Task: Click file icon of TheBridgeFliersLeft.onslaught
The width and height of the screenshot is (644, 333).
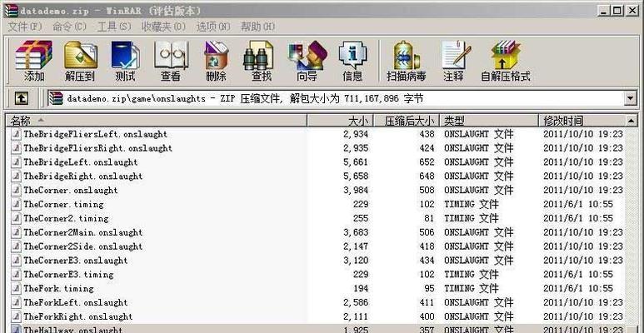Action: pyautogui.click(x=16, y=134)
